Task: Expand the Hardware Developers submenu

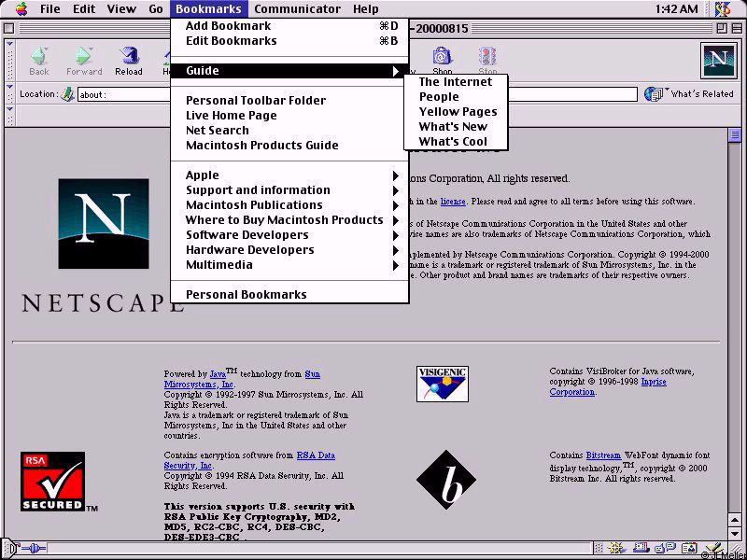Action: click(x=289, y=250)
